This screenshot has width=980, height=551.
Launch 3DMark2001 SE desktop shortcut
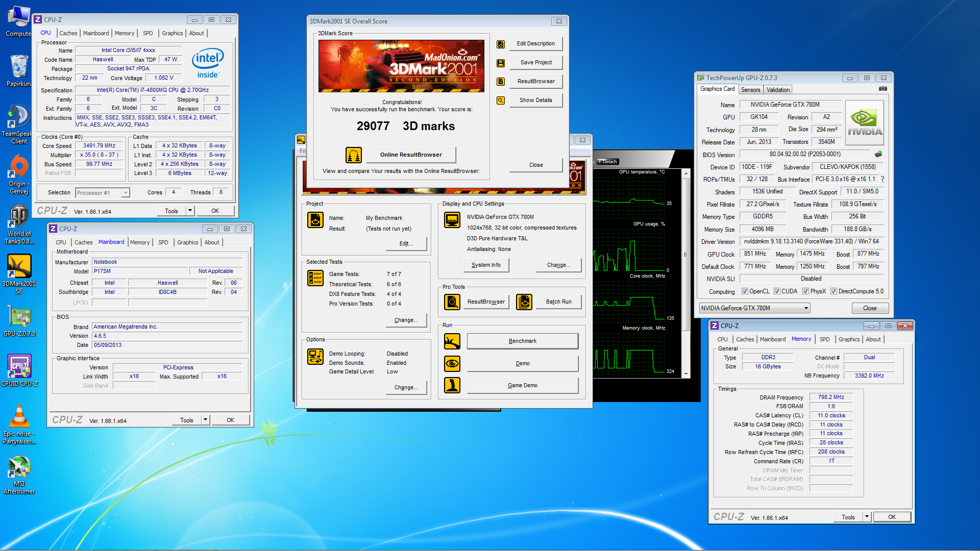point(18,274)
